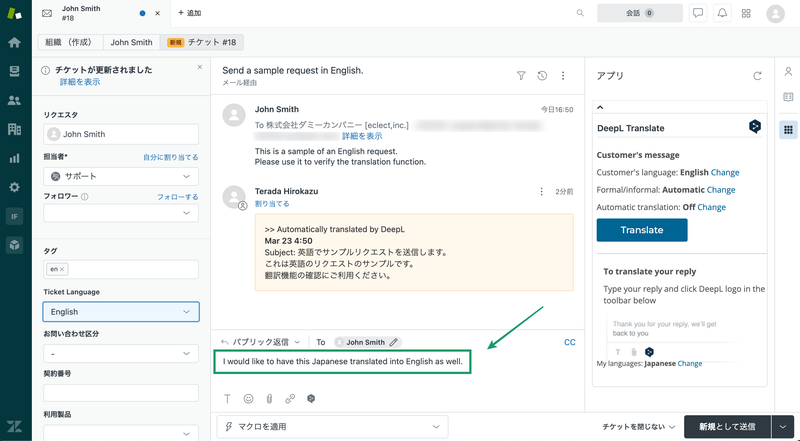Refresh the apps panel
The image size is (800, 441).
(757, 76)
